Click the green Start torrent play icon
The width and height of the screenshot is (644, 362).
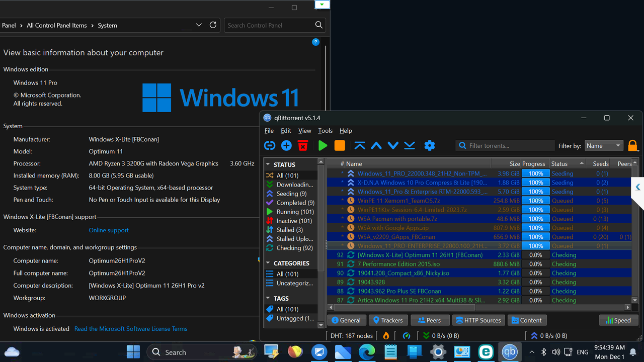323,145
